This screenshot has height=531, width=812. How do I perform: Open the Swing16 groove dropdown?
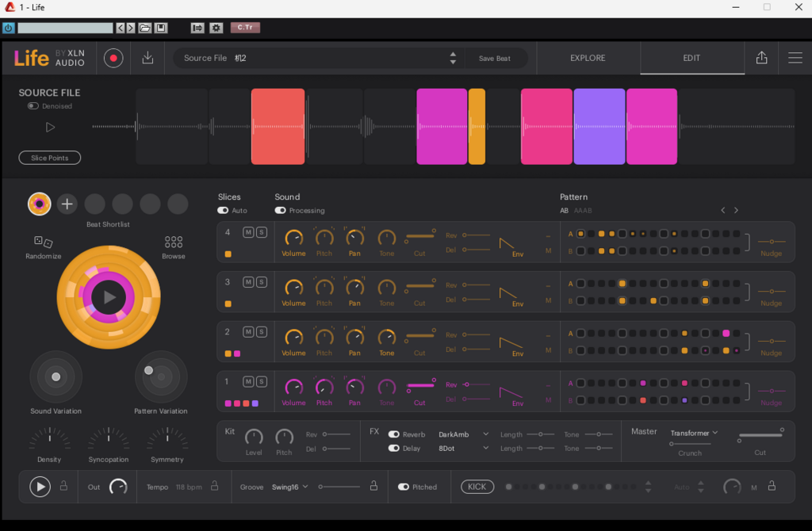(x=289, y=487)
